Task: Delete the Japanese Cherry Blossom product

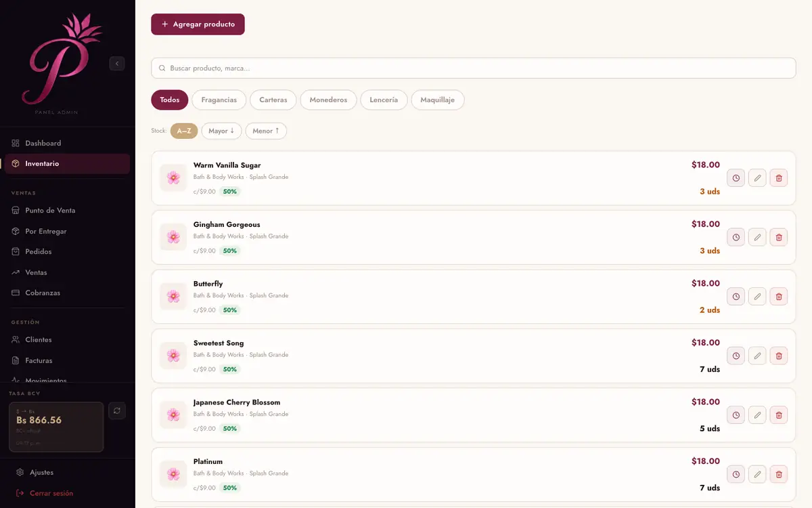Action: (779, 415)
